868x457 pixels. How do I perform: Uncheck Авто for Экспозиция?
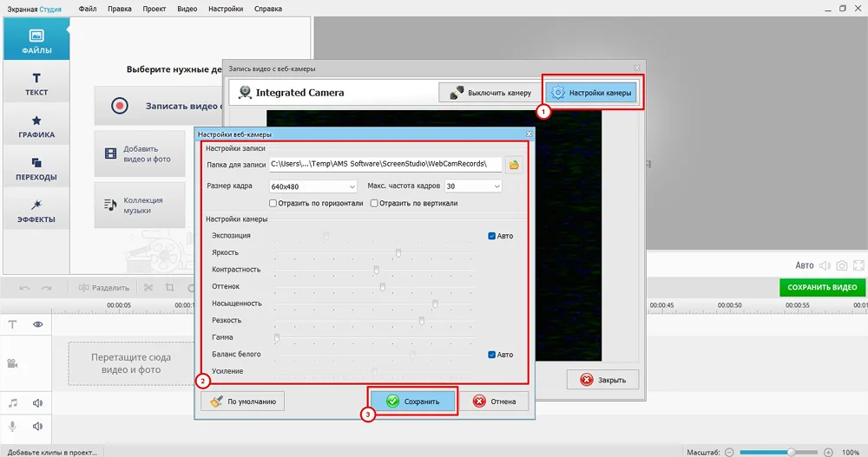point(492,236)
